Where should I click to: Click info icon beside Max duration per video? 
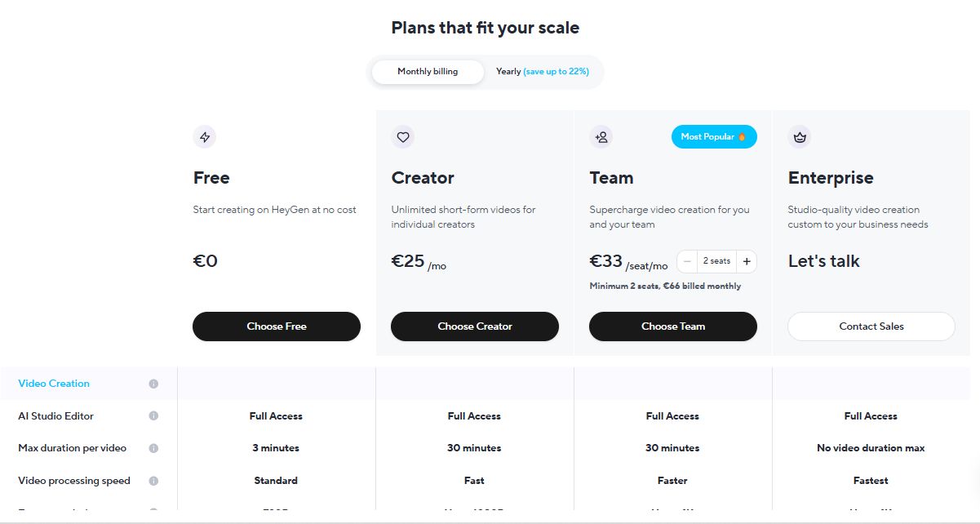(153, 448)
